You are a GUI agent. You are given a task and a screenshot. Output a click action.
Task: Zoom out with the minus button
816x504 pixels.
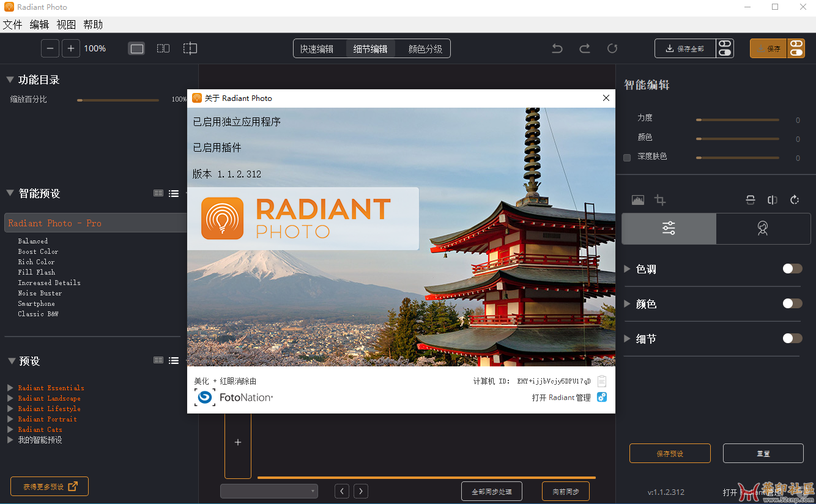click(50, 48)
